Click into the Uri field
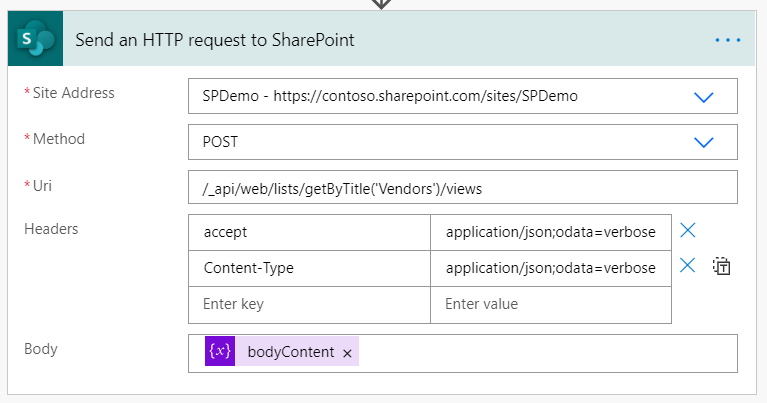The height and width of the screenshot is (403, 767). tap(462, 187)
